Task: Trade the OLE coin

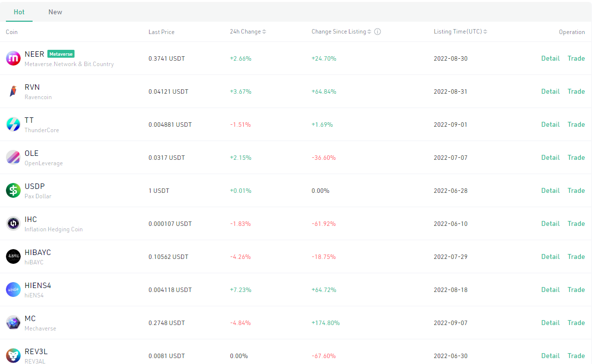Action: point(576,157)
